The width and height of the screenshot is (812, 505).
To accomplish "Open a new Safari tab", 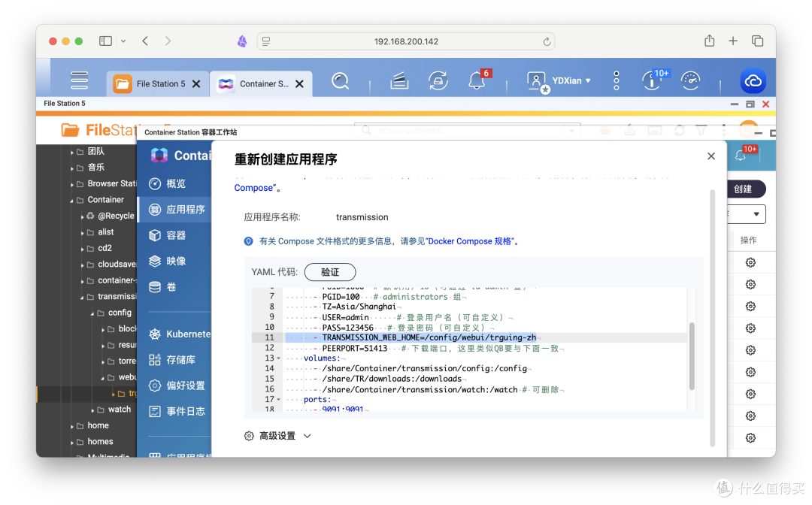I will pyautogui.click(x=733, y=41).
